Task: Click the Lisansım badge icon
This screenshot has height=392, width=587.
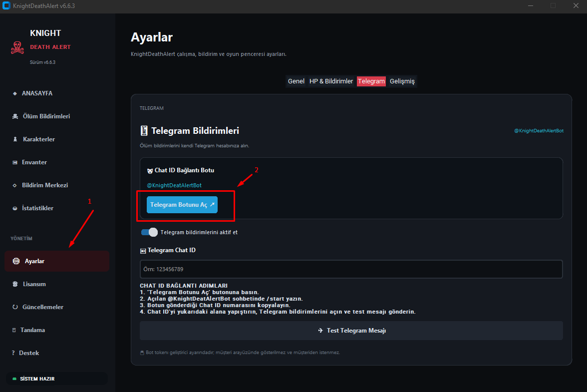Action: click(15, 284)
